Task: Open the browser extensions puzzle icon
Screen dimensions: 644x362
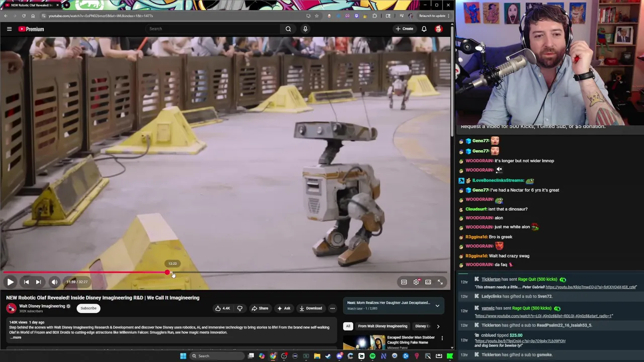Action: [374, 16]
